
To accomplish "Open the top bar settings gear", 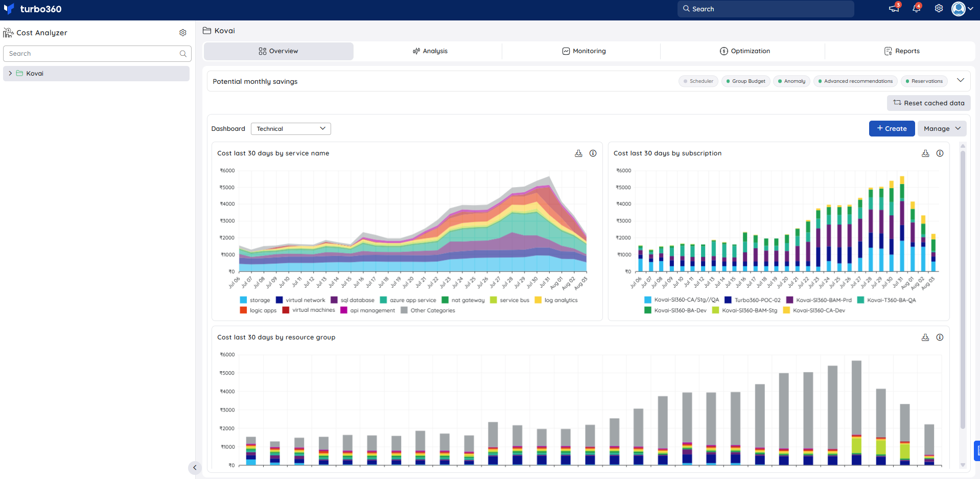I will [939, 8].
